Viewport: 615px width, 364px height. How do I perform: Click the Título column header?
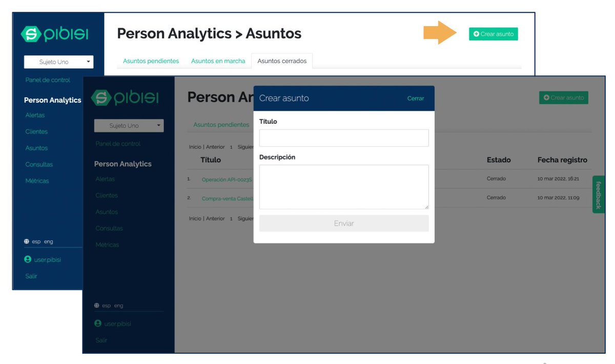(211, 160)
